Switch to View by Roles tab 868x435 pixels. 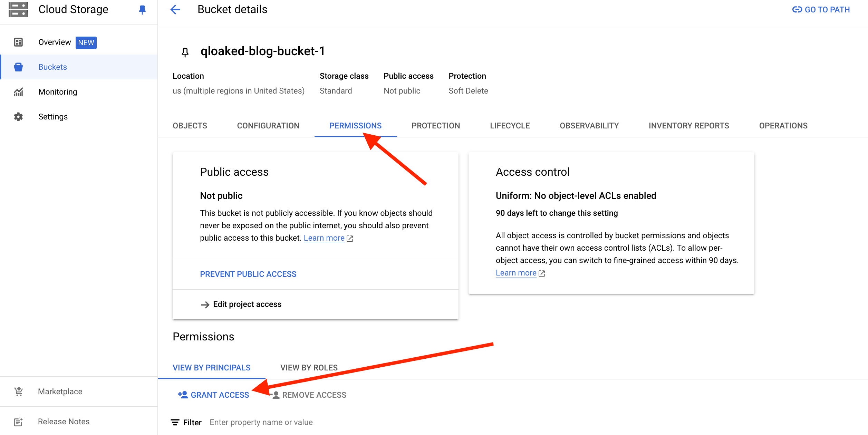(x=309, y=368)
